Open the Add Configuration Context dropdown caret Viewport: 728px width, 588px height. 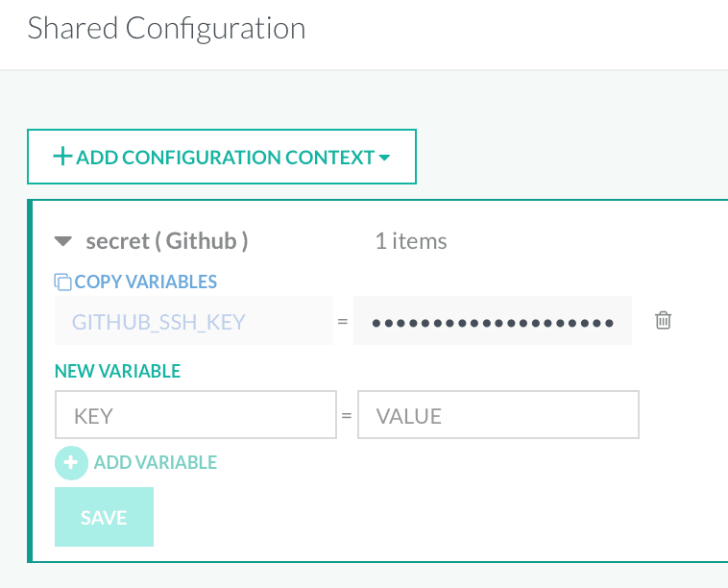click(x=384, y=158)
